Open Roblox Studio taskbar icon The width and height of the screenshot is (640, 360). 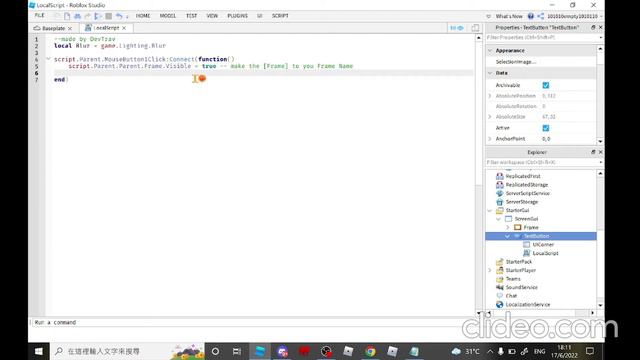coord(260,351)
